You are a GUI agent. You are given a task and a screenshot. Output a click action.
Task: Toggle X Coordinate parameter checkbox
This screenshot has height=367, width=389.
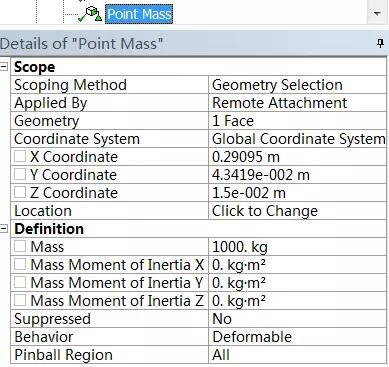[20, 156]
